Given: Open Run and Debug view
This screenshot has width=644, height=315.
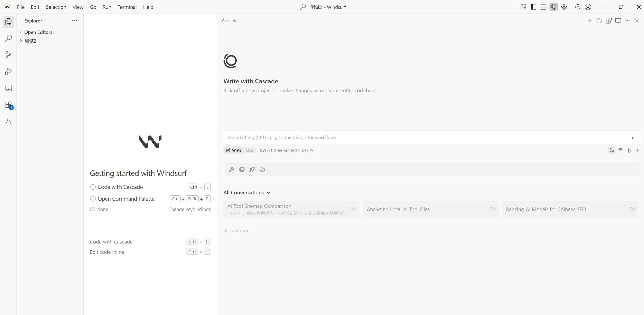Looking at the screenshot, I should [8, 72].
